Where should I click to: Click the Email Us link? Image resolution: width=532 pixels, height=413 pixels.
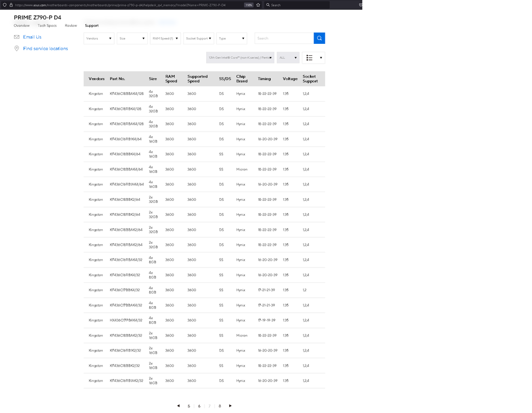pyautogui.click(x=32, y=37)
